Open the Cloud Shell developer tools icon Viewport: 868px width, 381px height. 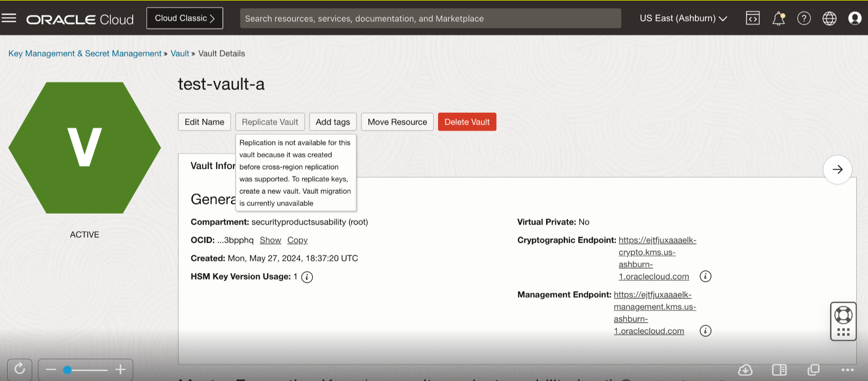pos(752,18)
